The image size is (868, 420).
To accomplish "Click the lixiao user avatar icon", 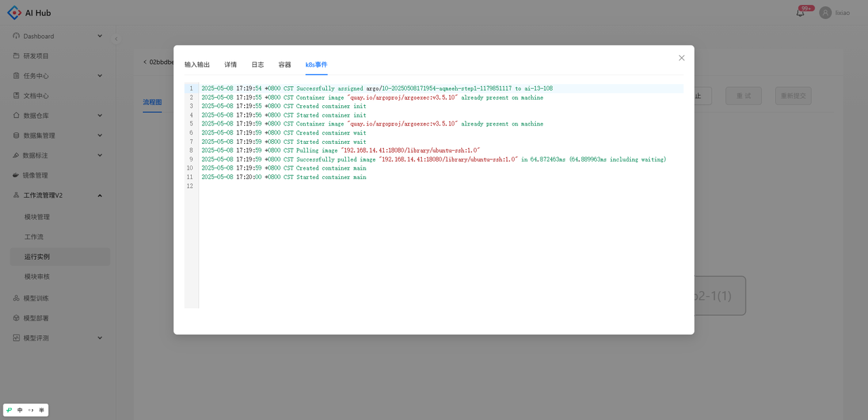I will 825,13.
